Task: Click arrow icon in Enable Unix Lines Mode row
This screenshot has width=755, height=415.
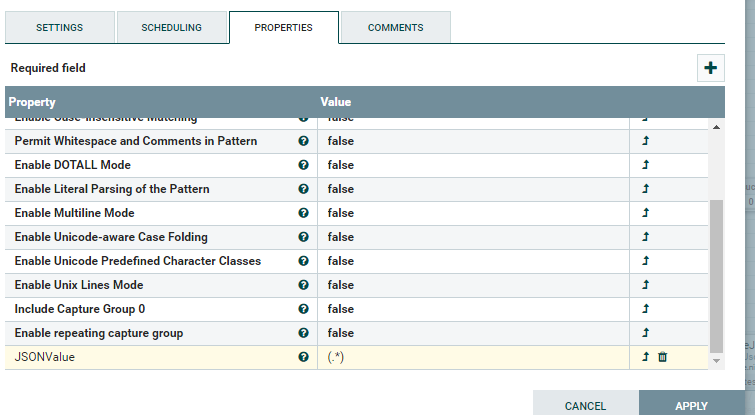Action: pyautogui.click(x=645, y=285)
